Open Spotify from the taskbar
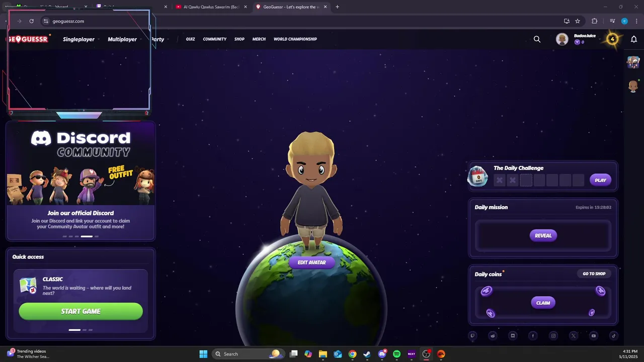The height and width of the screenshot is (362, 644). pyautogui.click(x=396, y=354)
